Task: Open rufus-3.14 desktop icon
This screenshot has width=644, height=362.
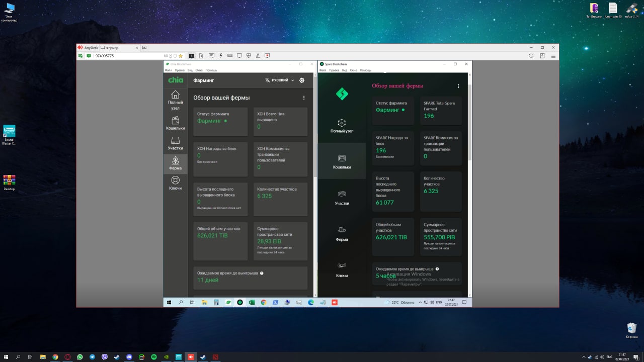Action: point(631,10)
